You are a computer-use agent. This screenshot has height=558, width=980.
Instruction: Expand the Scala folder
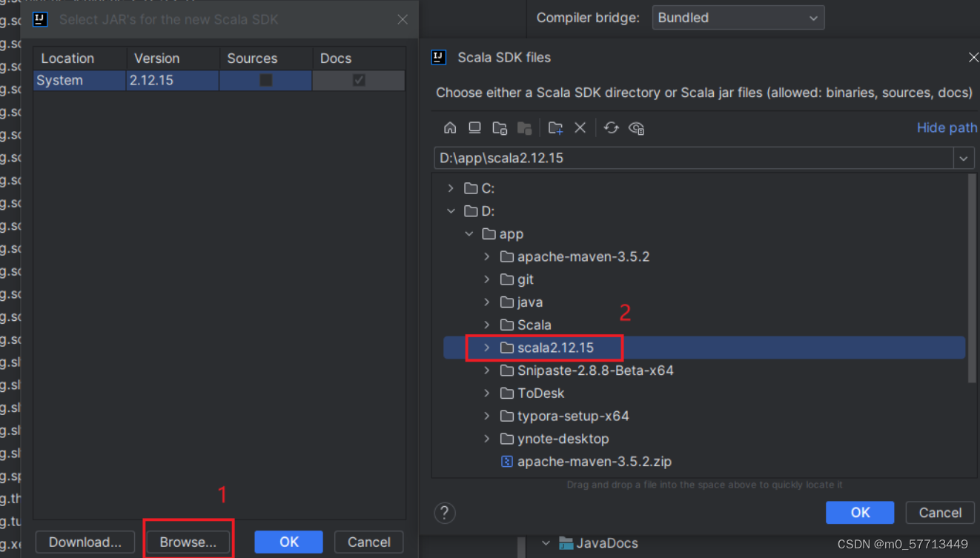tap(487, 325)
